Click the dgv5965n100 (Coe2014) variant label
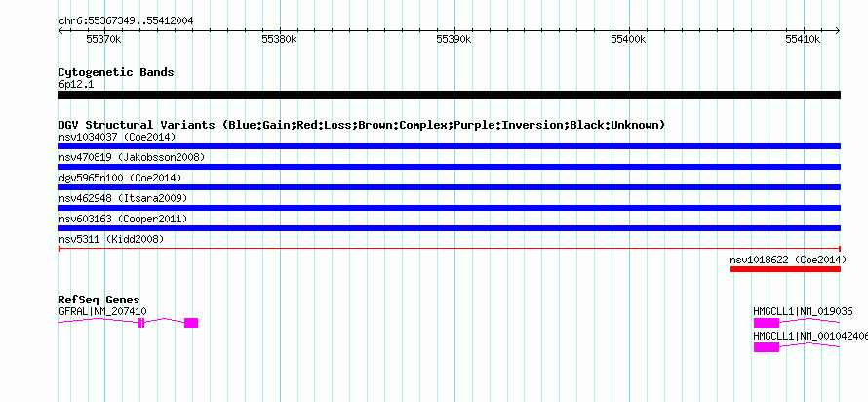The width and height of the screenshot is (868, 402). point(120,178)
